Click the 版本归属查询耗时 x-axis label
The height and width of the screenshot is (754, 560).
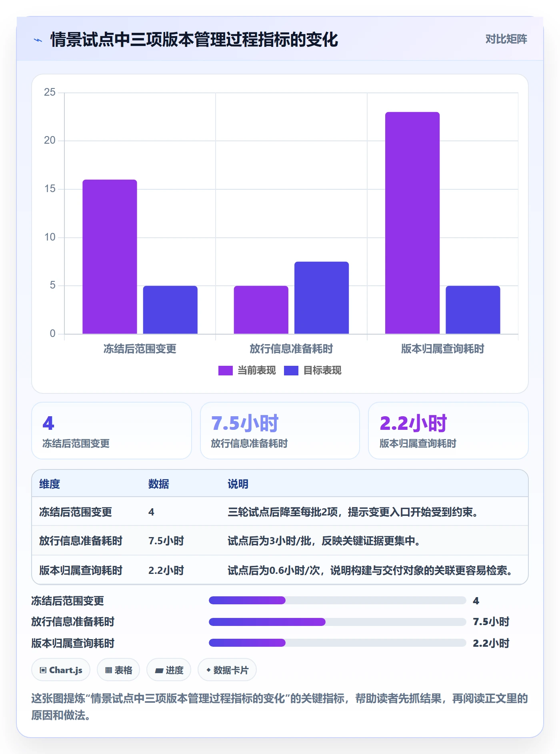442,349
